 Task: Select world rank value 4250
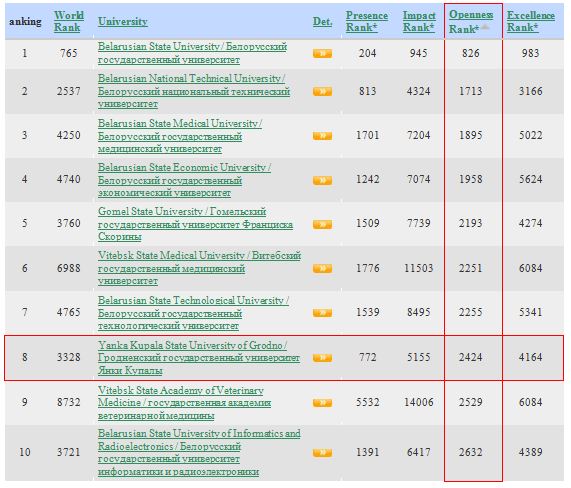pyautogui.click(x=68, y=135)
